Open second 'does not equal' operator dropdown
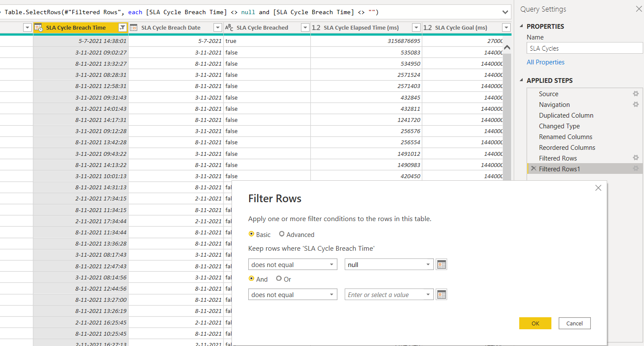This screenshot has height=346, width=644. pos(293,294)
